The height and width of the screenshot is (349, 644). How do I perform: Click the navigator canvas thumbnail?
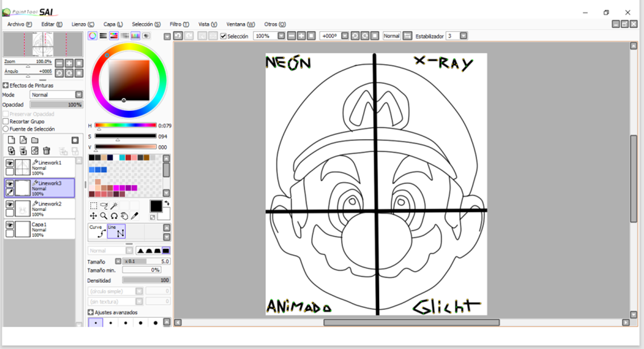pos(43,45)
